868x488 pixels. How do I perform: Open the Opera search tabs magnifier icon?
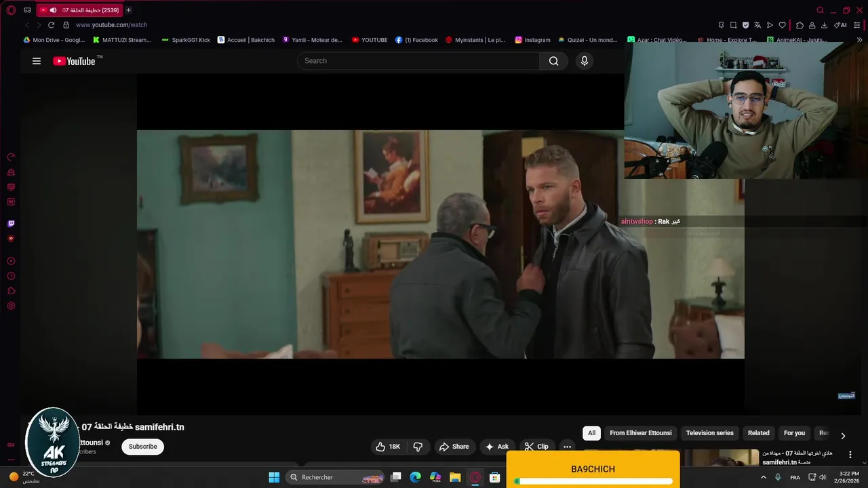pyautogui.click(x=821, y=10)
